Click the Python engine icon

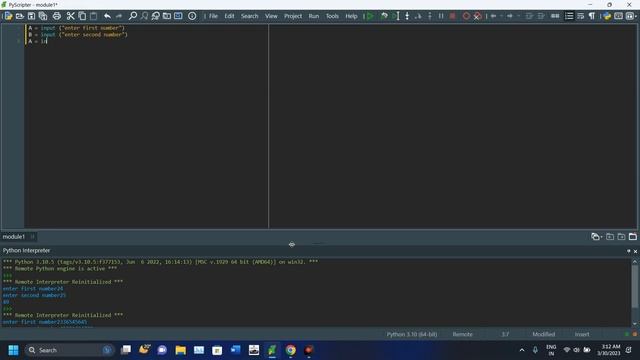click(607, 16)
